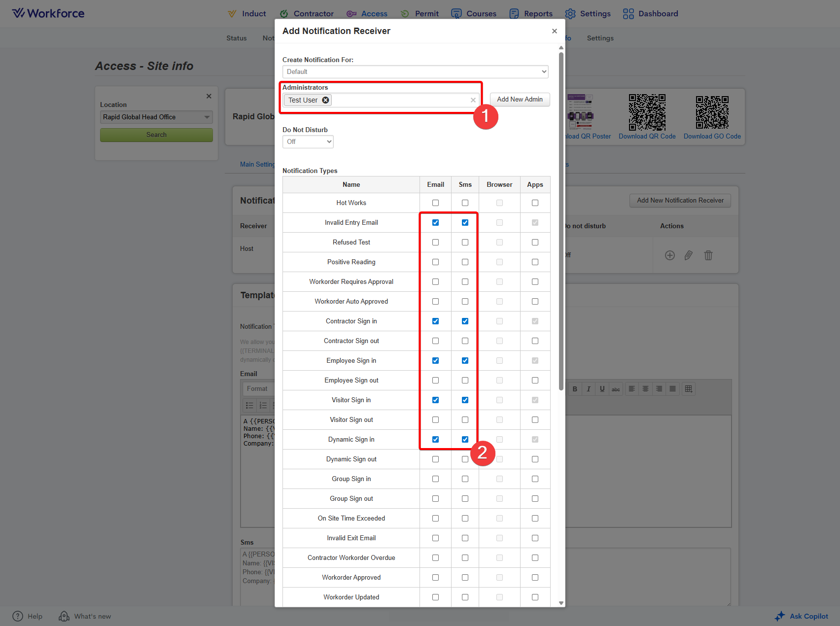This screenshot has width=840, height=626.
Task: Open the Reports menu
Action: coord(531,14)
